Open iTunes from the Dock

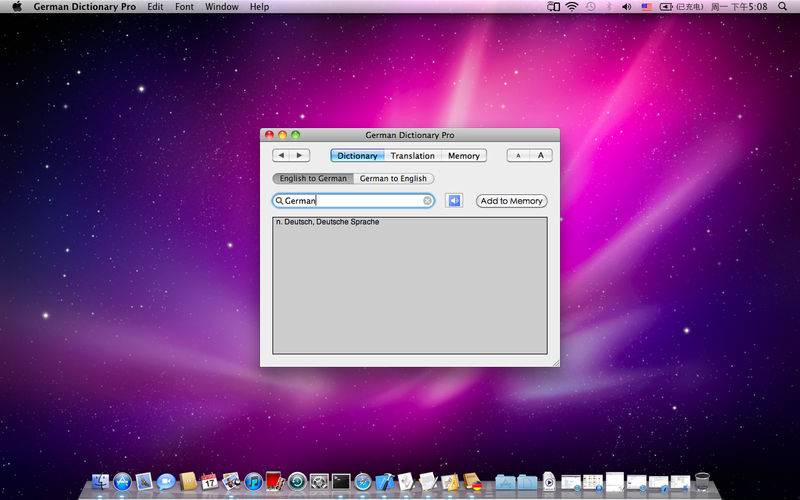click(253, 481)
